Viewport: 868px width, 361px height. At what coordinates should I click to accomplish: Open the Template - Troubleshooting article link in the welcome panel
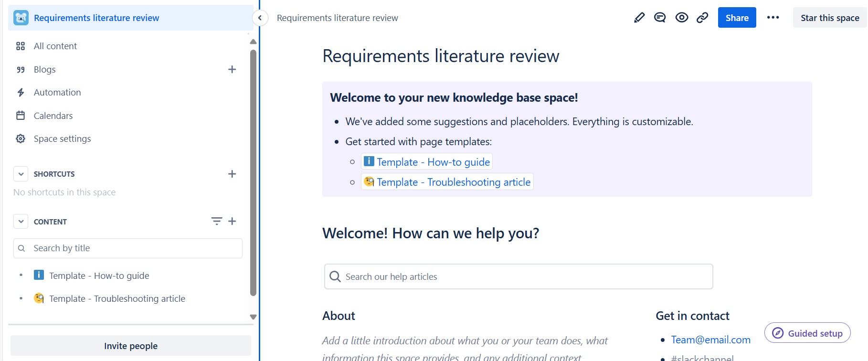tap(447, 182)
